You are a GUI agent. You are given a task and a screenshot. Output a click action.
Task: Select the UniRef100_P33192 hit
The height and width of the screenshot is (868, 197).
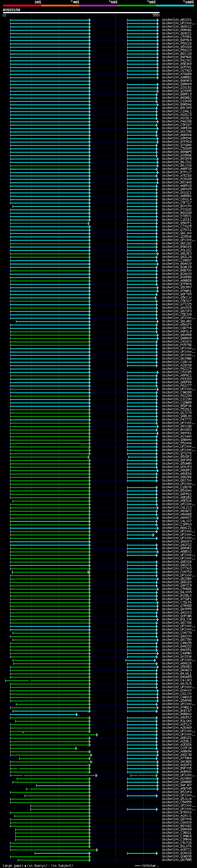[176, 210]
